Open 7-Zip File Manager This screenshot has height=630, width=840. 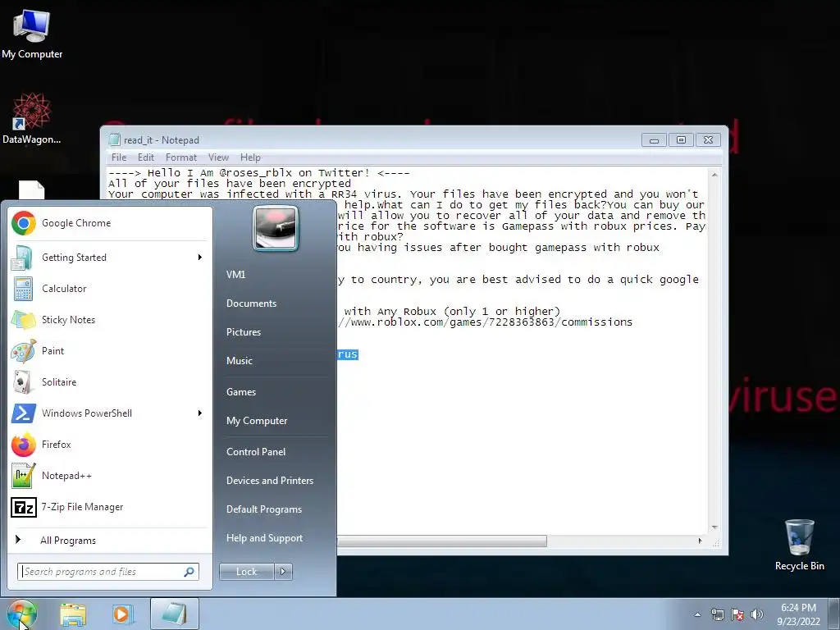[110, 507]
